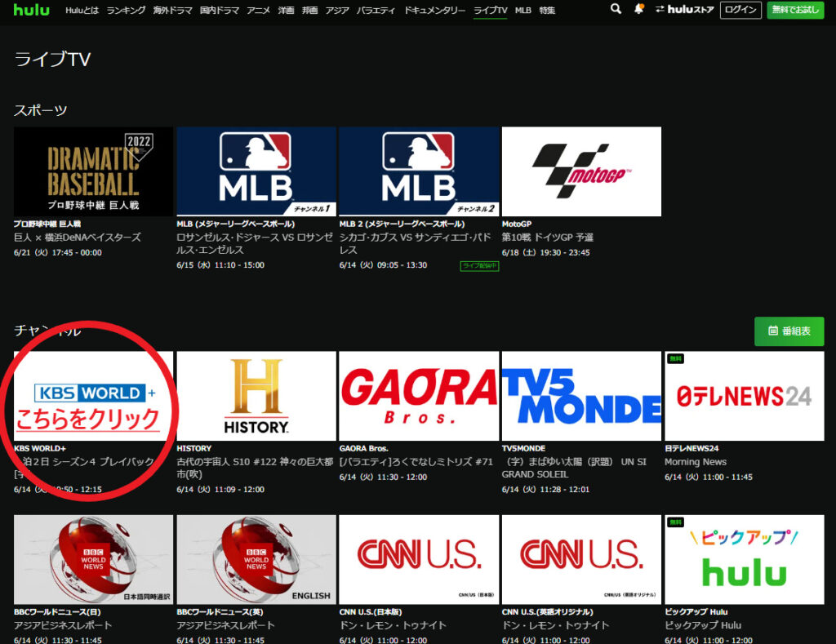Image resolution: width=836 pixels, height=644 pixels.
Task: Go to the hulu store link
Action: [x=686, y=10]
